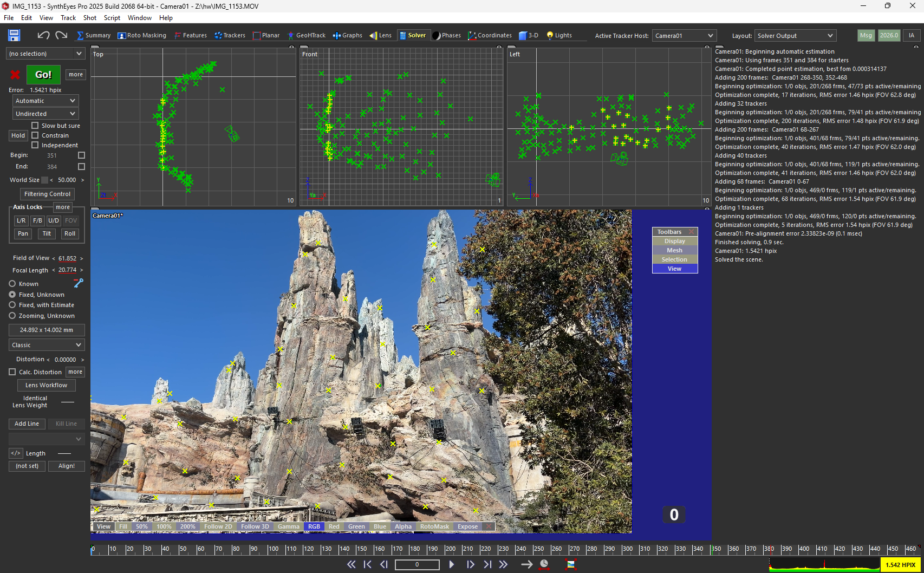Click the Distortion value spinner field
Image resolution: width=924 pixels, height=573 pixels.
tap(66, 360)
